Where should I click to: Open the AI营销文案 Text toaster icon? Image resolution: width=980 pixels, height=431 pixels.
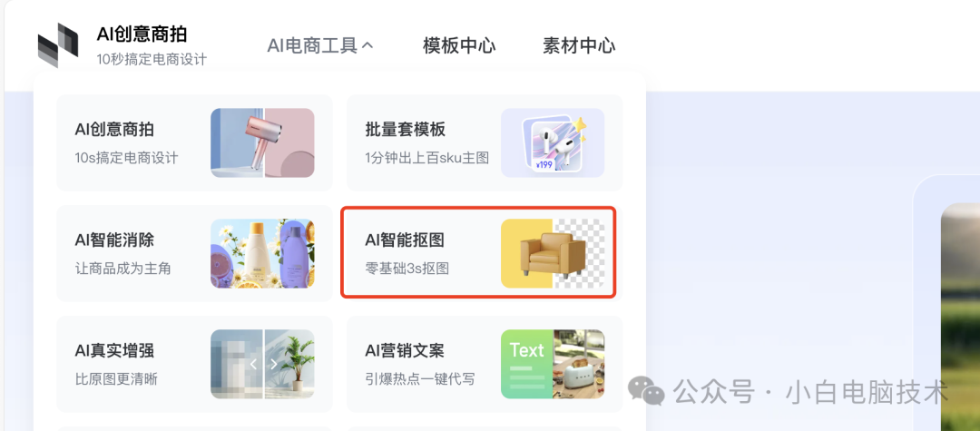click(553, 364)
